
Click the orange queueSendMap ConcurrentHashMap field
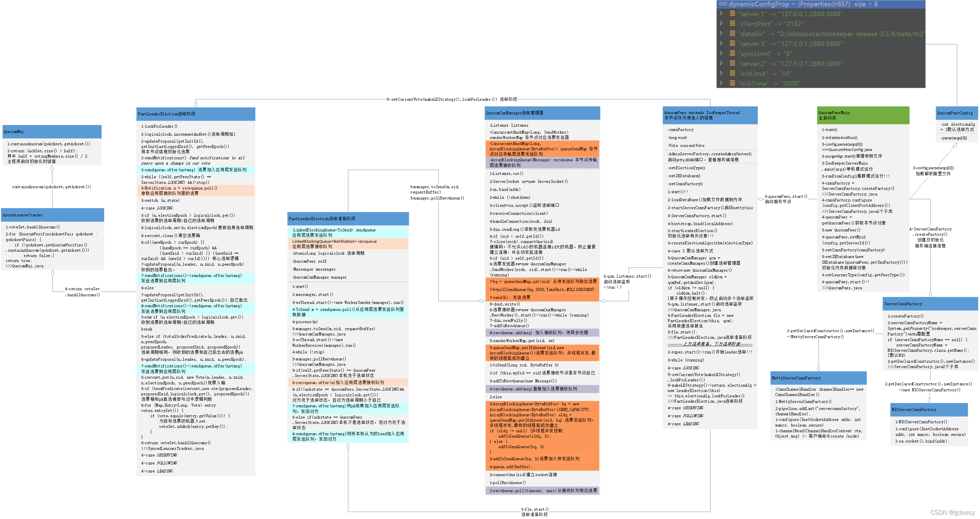(542, 149)
